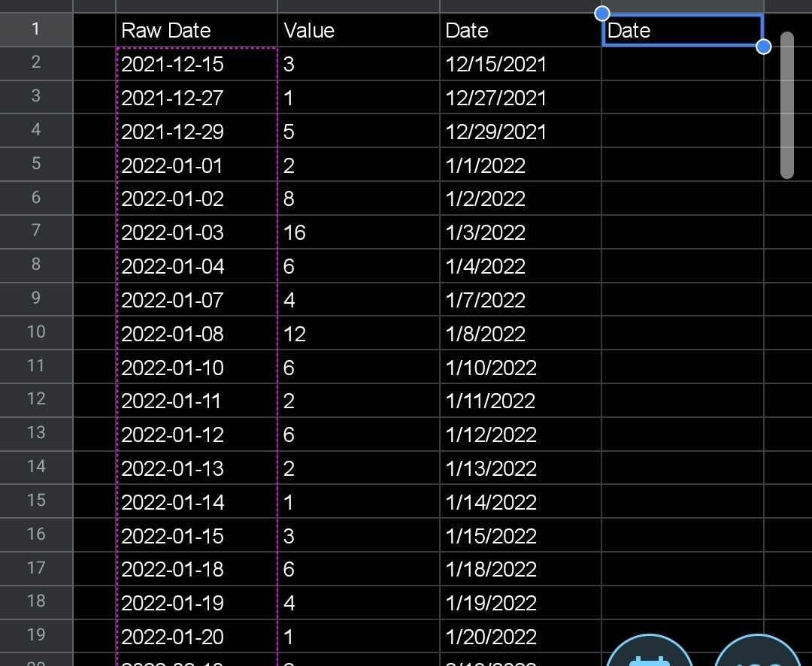Select cell '2022-01-14'
This screenshot has width=812, height=666.
point(197,502)
